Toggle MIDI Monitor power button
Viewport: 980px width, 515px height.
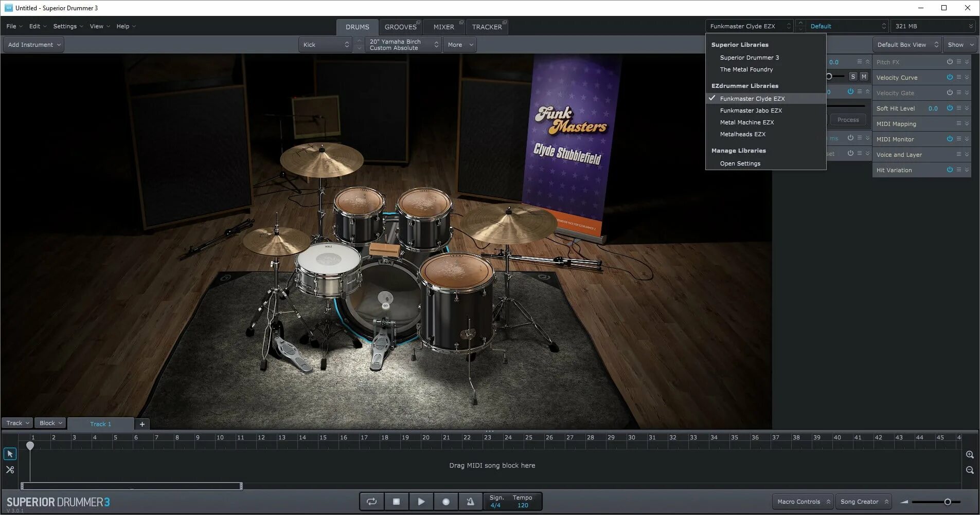950,139
